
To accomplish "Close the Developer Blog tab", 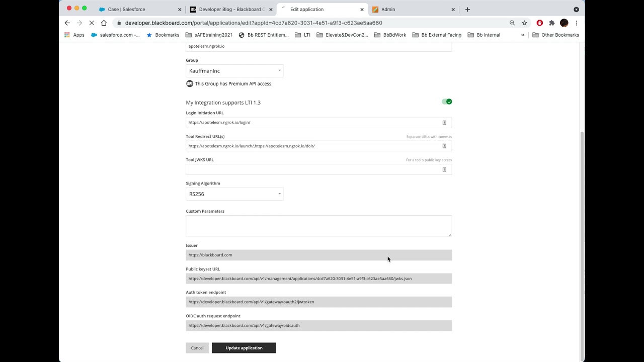I will click(x=271, y=10).
